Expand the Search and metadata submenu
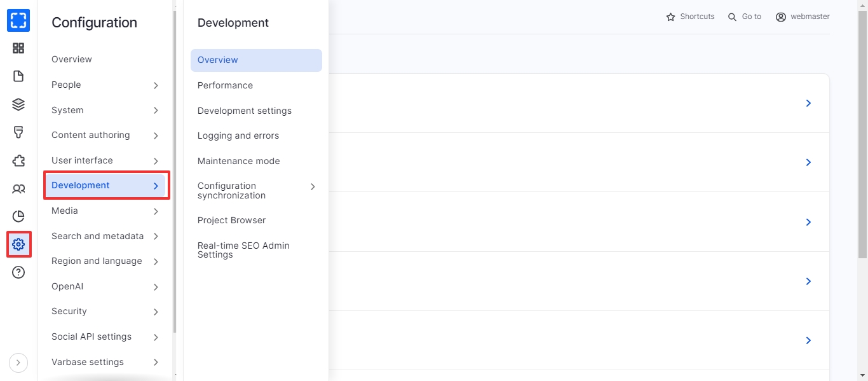 point(156,237)
